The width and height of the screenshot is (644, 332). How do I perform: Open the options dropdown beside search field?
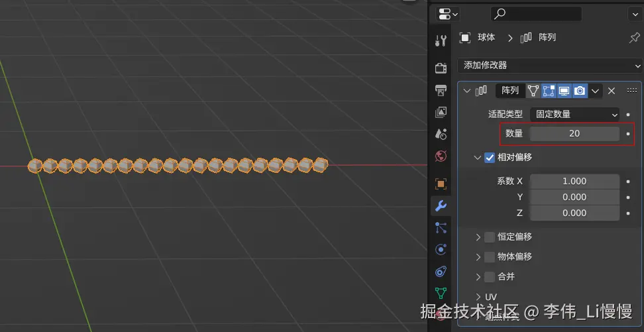(x=634, y=14)
